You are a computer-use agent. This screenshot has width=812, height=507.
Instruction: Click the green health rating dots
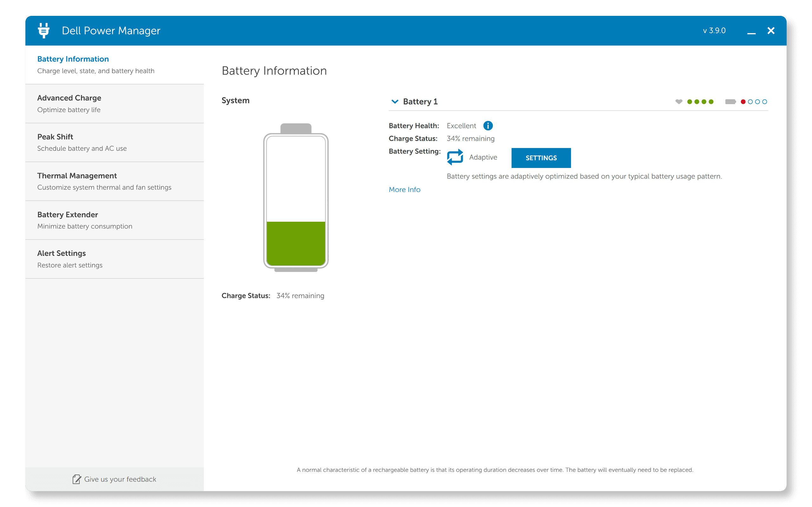tap(700, 102)
